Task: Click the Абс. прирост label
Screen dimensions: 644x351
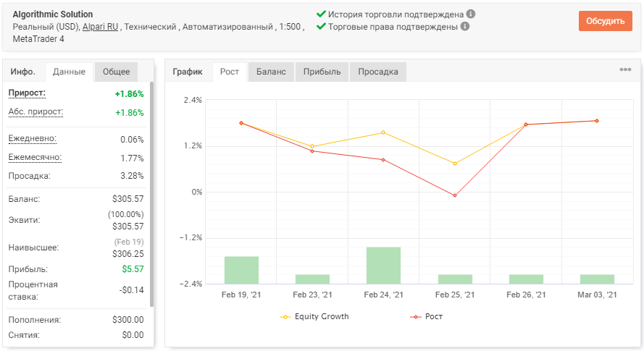Action: coord(35,112)
